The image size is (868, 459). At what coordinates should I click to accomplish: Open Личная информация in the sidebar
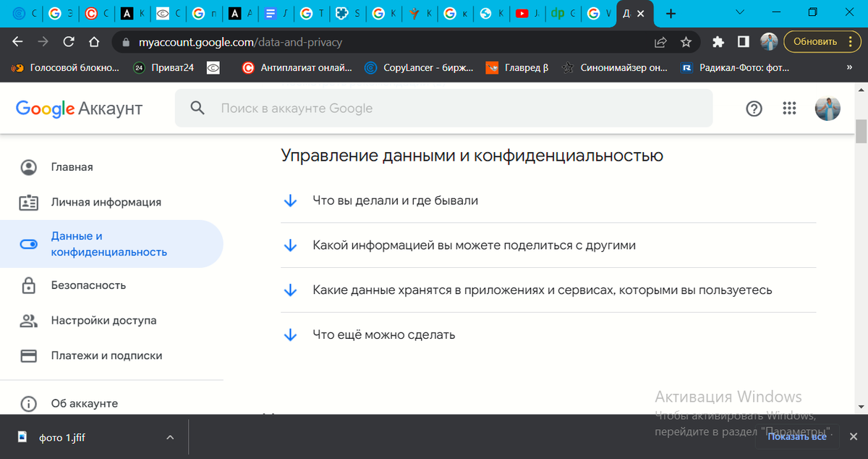point(106,202)
